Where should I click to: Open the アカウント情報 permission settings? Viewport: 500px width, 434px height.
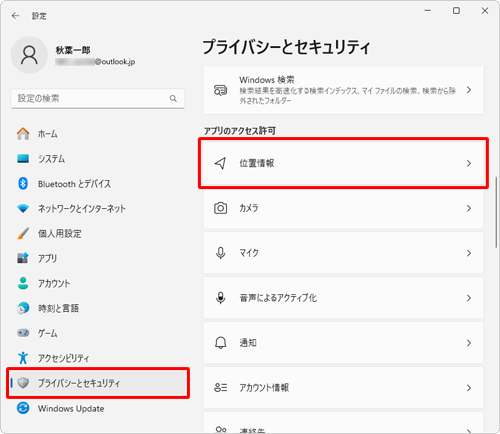point(343,388)
